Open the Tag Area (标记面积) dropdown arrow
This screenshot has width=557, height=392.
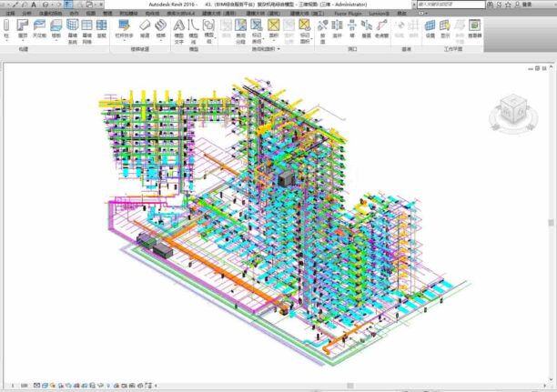point(311,38)
